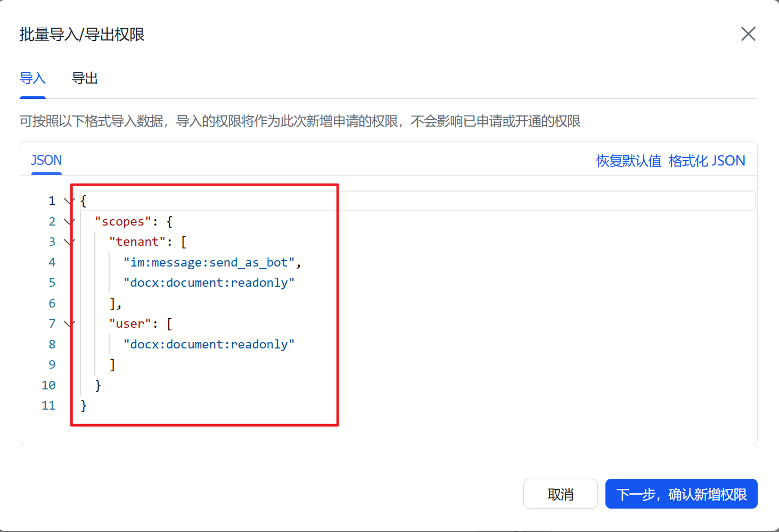Select the JSON editor tab

(46, 160)
